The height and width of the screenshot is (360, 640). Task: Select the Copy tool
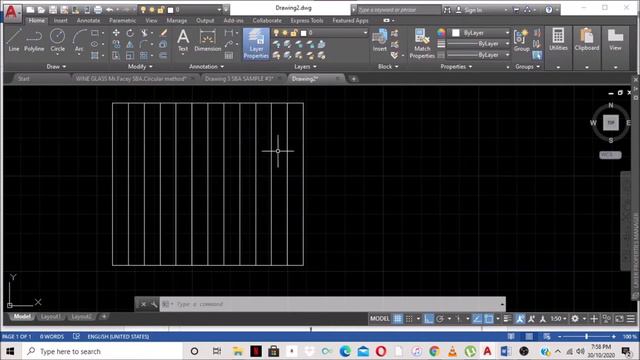(x=116, y=44)
